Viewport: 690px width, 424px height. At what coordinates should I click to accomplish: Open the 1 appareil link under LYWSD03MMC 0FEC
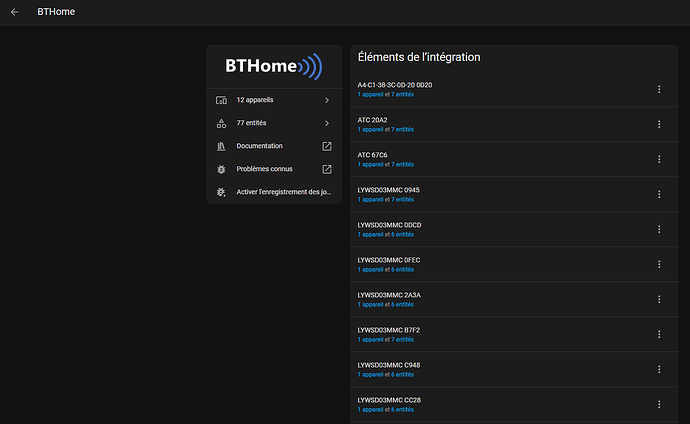(x=370, y=270)
